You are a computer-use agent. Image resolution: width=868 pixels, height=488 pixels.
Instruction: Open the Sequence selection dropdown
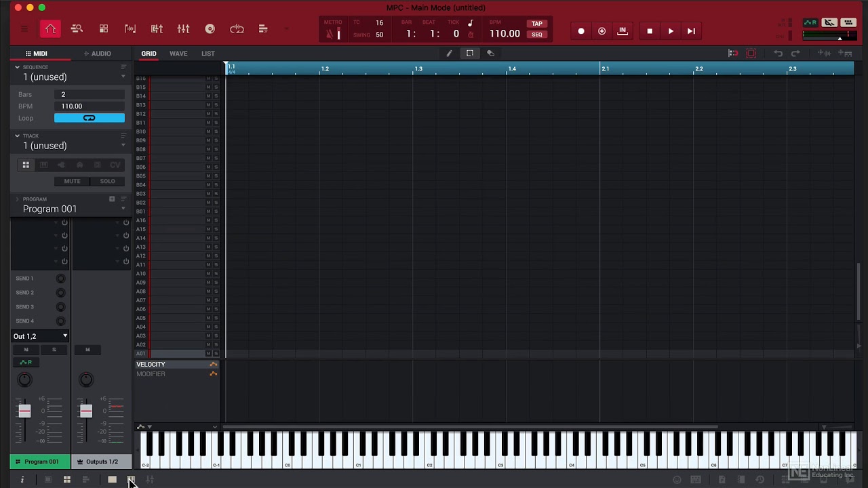click(123, 77)
